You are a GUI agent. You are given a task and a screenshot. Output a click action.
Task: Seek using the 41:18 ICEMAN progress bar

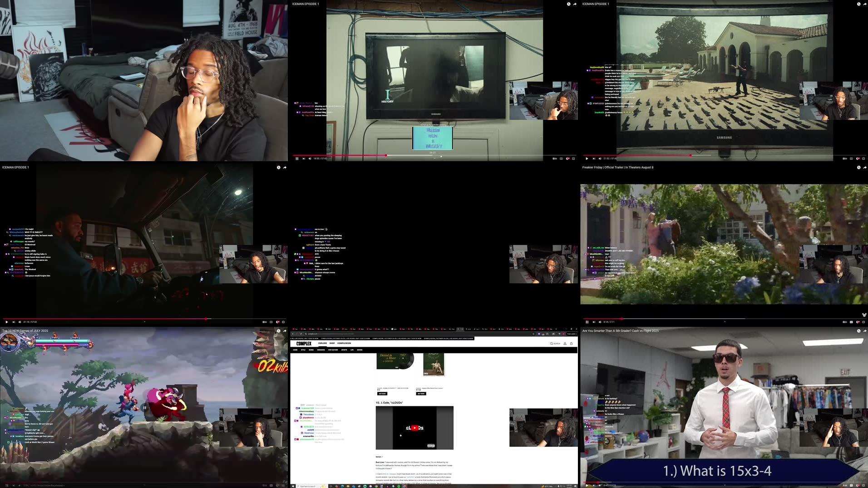[x=144, y=319]
